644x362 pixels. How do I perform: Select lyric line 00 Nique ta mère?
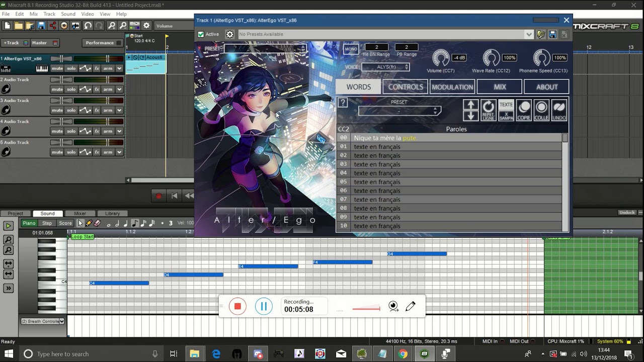click(449, 138)
